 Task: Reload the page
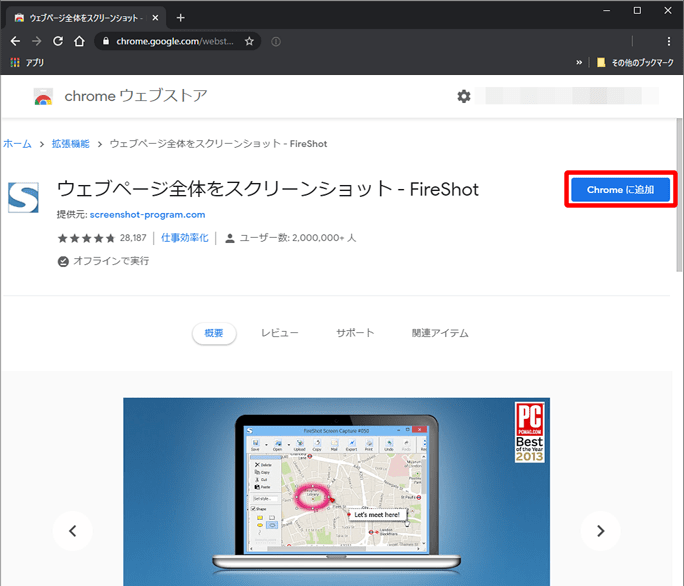click(58, 41)
